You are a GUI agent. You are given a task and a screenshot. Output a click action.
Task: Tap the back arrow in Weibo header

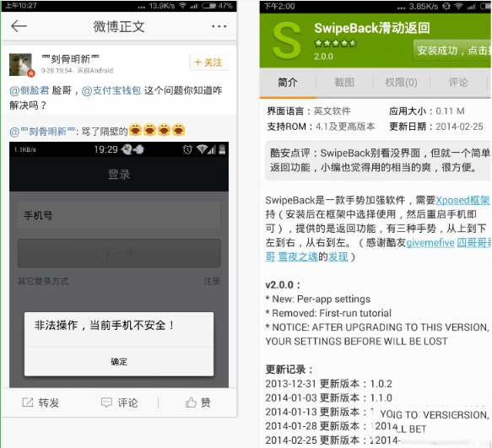click(x=19, y=26)
